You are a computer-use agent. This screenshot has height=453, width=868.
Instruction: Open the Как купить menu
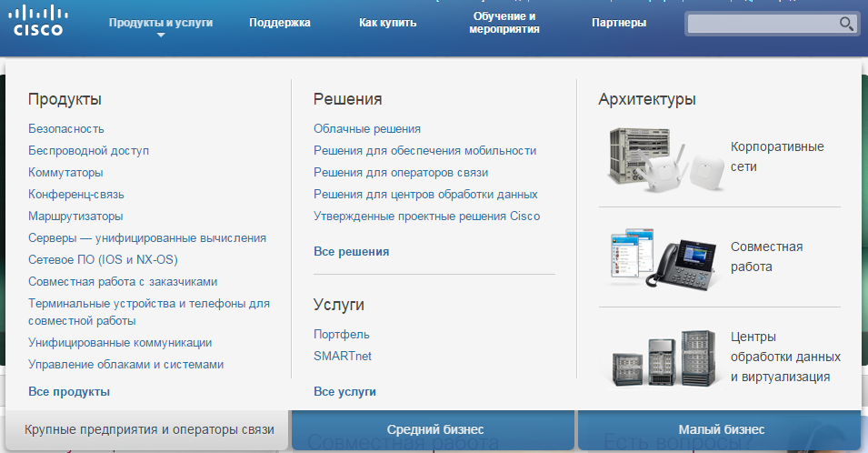[x=387, y=23]
